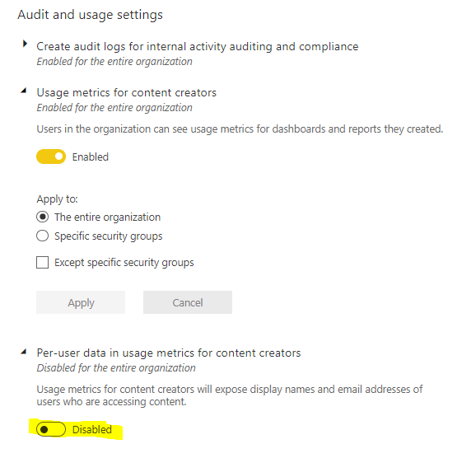Image resolution: width=476 pixels, height=458 pixels.
Task: Click the Apply button
Action: pos(81,302)
